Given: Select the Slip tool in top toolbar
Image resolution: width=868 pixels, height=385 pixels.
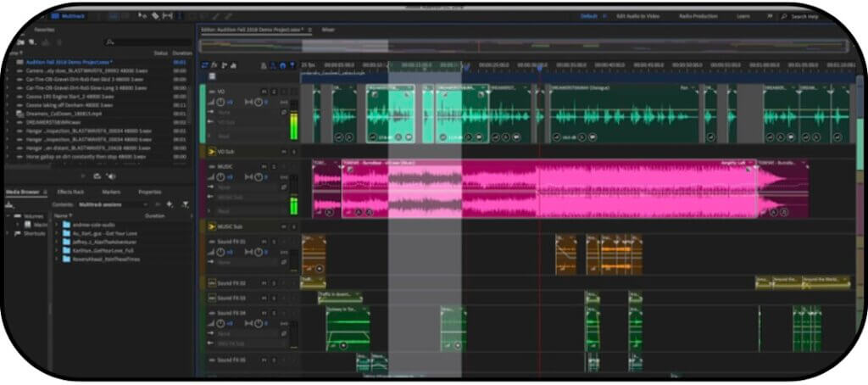Looking at the screenshot, I should [x=168, y=15].
